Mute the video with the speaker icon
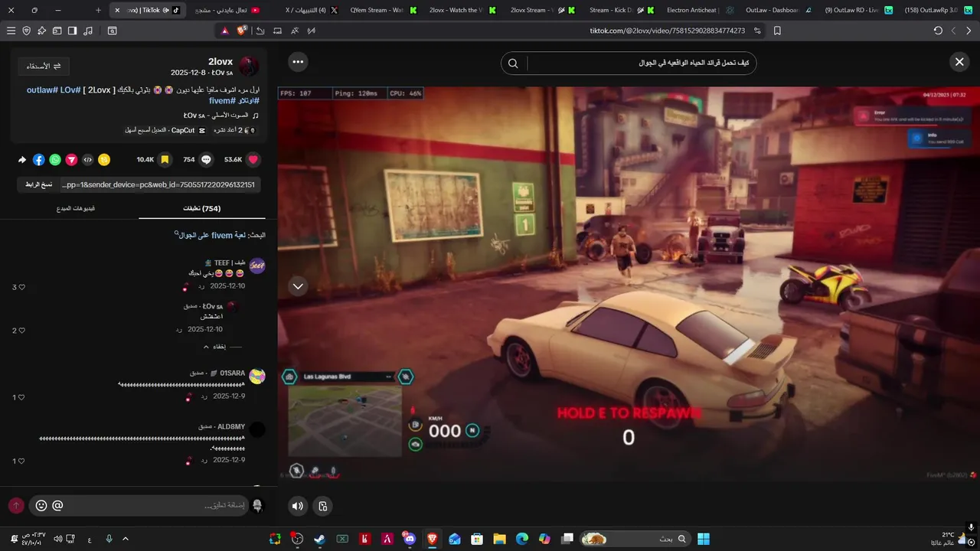 pos(298,506)
